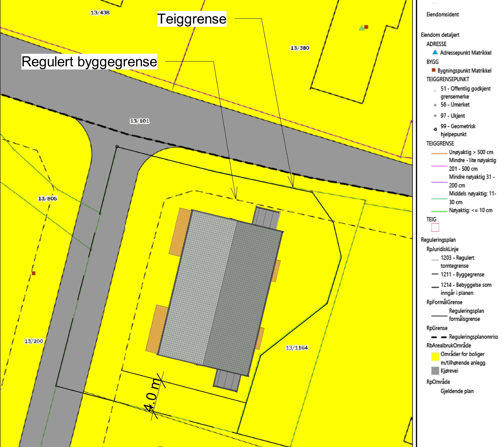Screen dimensions: 504x447
Task: Click parcel label 13/438
Action: 100,13
